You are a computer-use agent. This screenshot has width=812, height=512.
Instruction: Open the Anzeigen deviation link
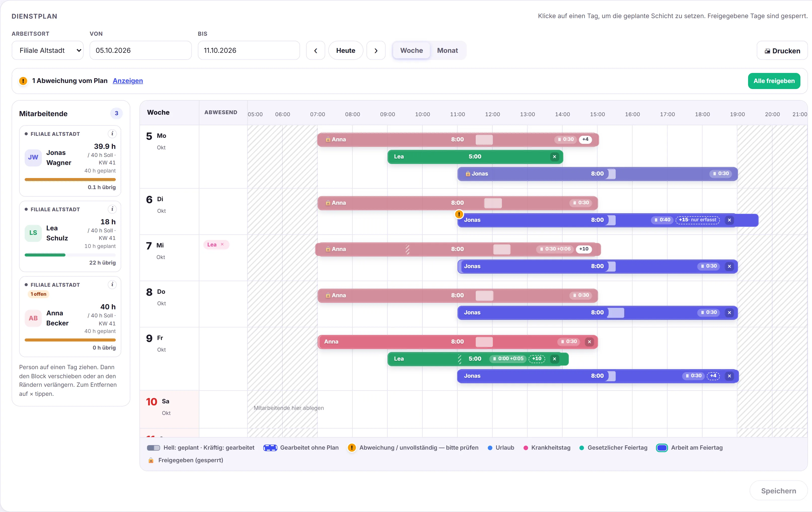coord(128,81)
